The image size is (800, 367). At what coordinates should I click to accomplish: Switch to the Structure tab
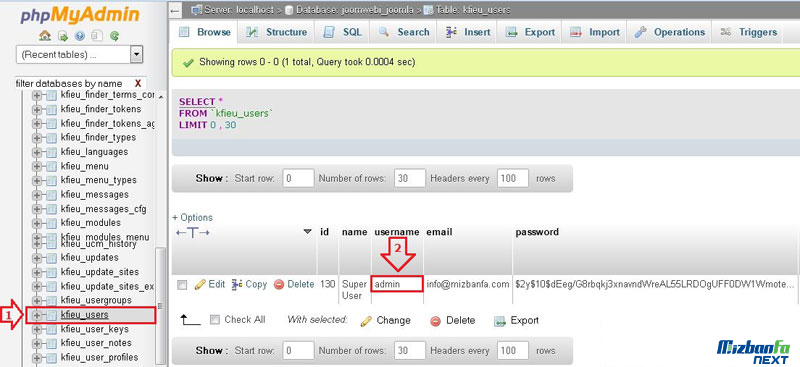(x=277, y=32)
